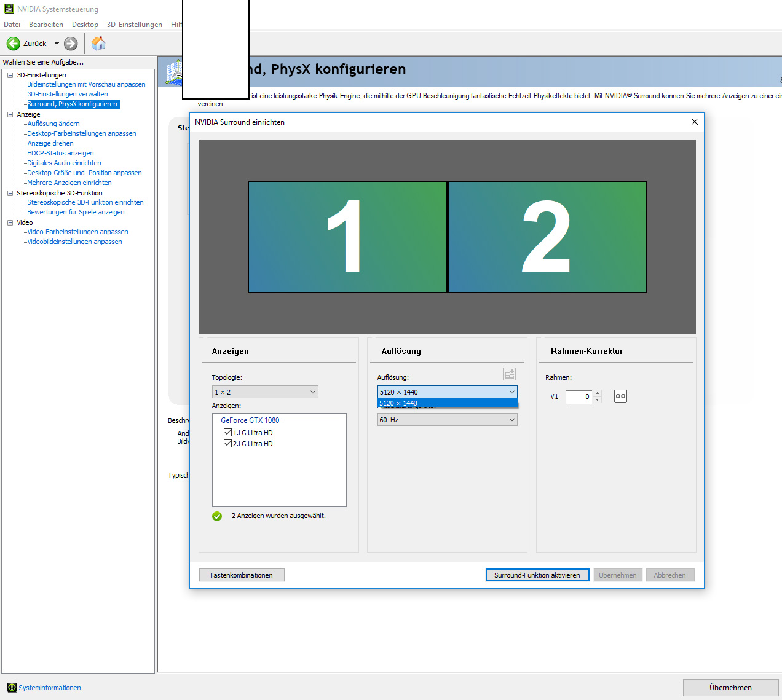Open the 60 Hz refresh rate dropdown
The height and width of the screenshot is (700, 782).
click(x=447, y=420)
